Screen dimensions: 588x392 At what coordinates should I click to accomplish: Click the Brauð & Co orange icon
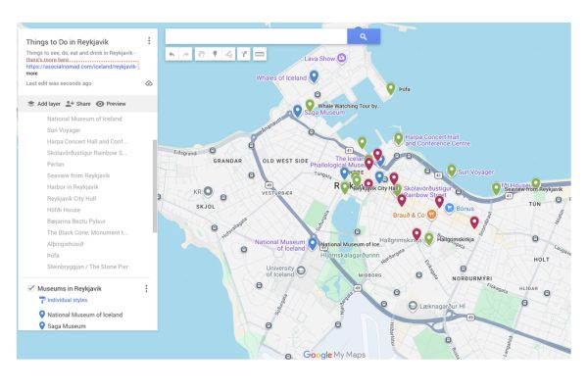[431, 215]
